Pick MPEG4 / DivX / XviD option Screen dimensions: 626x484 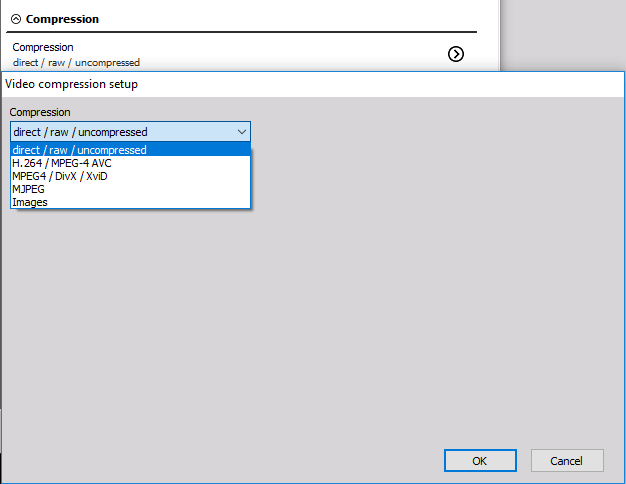point(131,176)
